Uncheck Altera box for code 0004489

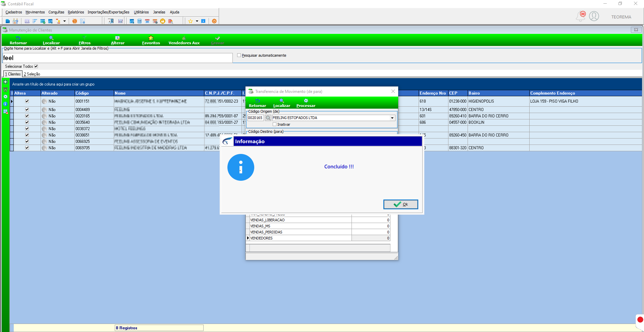pyautogui.click(x=27, y=110)
